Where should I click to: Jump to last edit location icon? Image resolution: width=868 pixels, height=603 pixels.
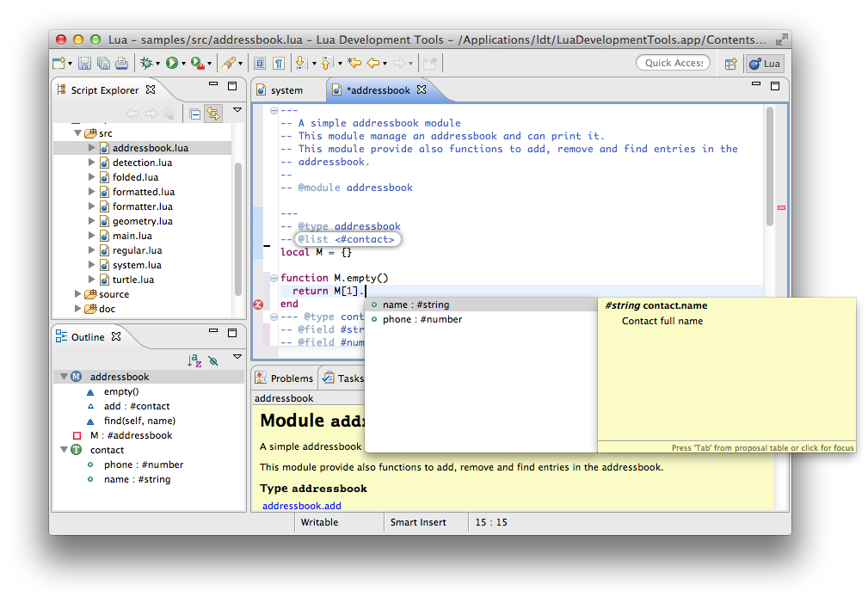354,63
